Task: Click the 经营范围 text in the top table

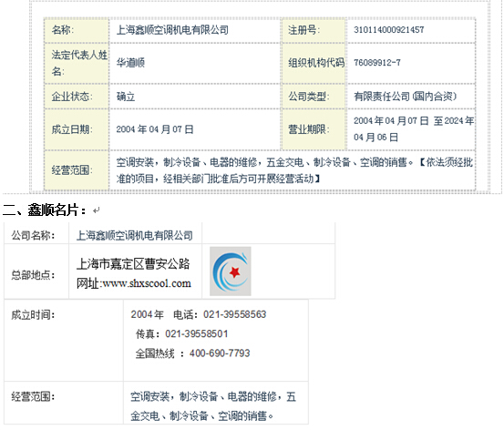Action: (294, 170)
